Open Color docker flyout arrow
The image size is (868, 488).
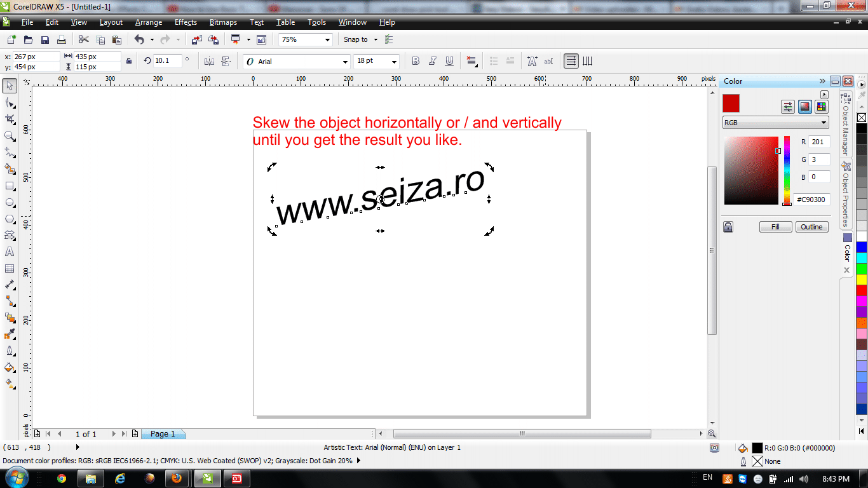825,95
